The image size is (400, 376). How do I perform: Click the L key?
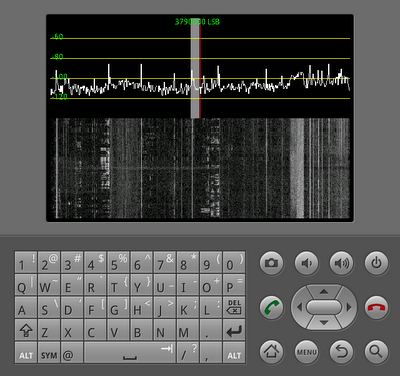[211, 307]
